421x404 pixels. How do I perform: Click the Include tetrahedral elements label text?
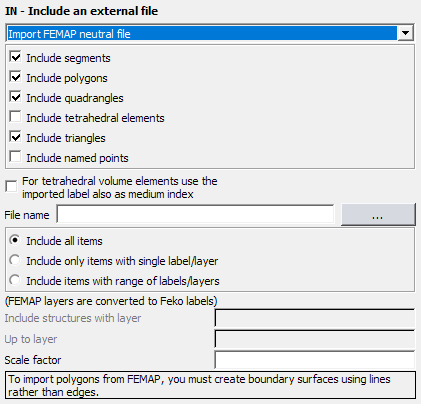coord(95,118)
